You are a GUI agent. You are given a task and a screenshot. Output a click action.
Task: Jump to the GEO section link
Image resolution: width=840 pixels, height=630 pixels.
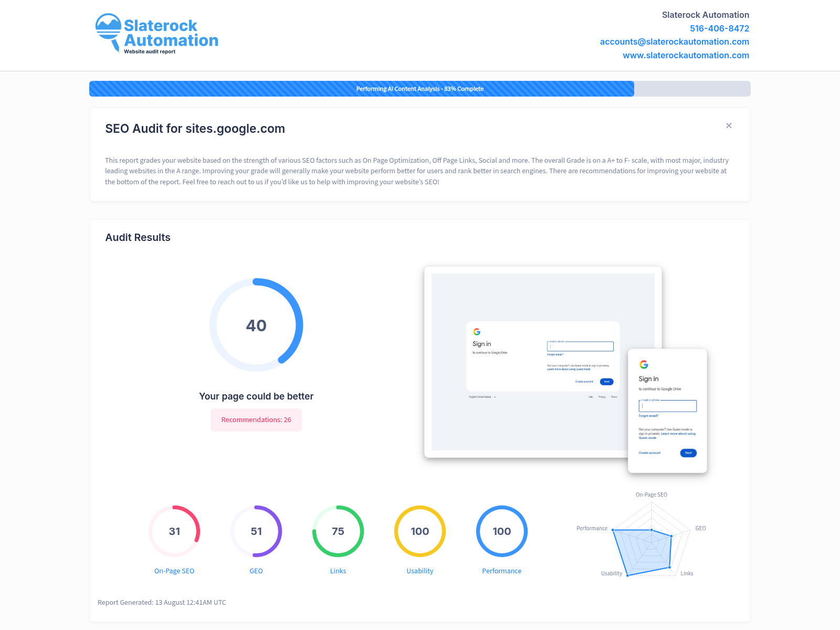click(256, 571)
